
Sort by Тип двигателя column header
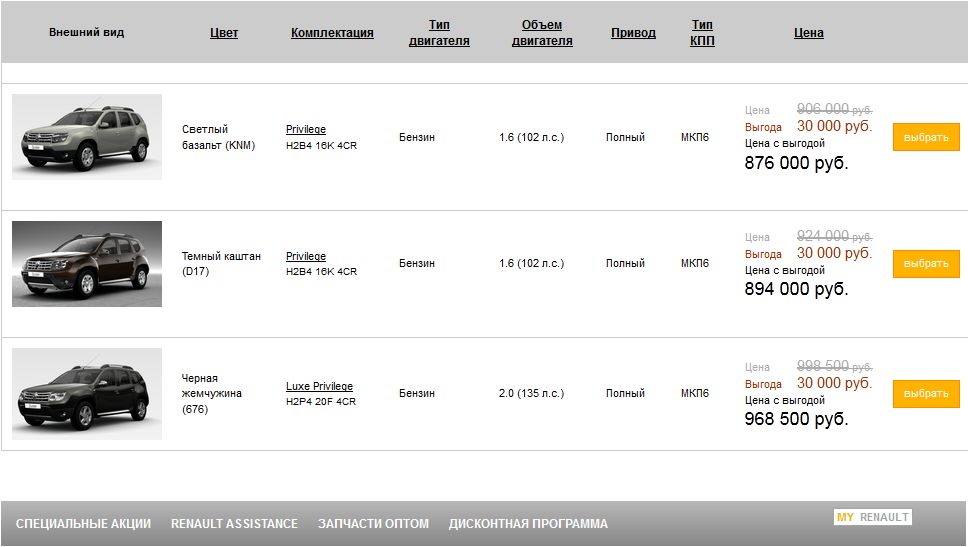coord(439,33)
